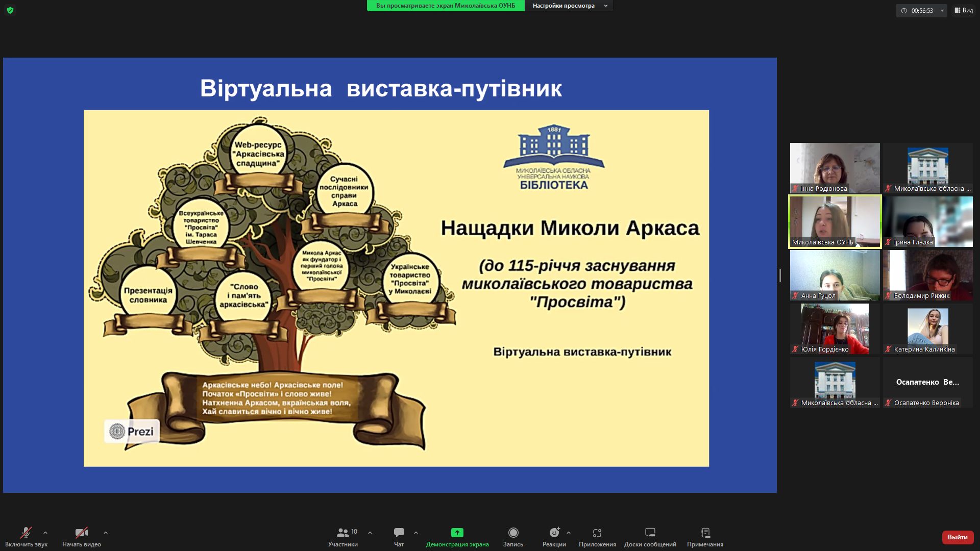Image resolution: width=980 pixels, height=551 pixels.
Task: Click the green encryption shield icon
Action: 10,10
